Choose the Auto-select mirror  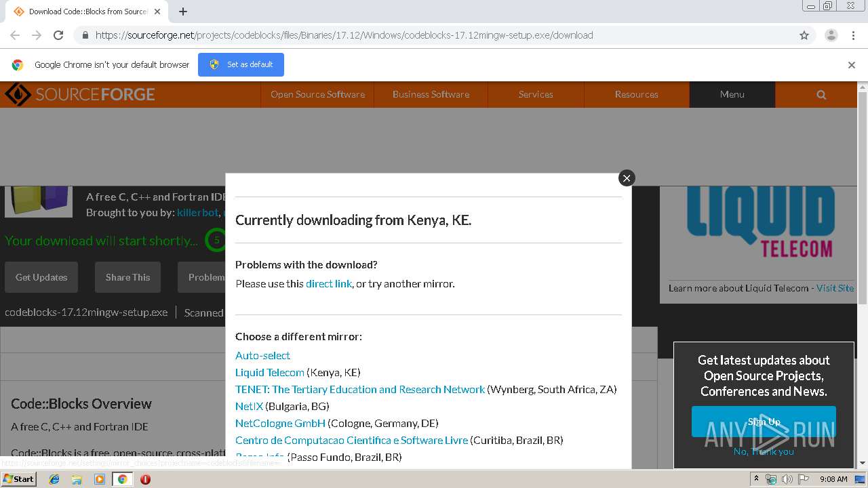click(x=262, y=355)
